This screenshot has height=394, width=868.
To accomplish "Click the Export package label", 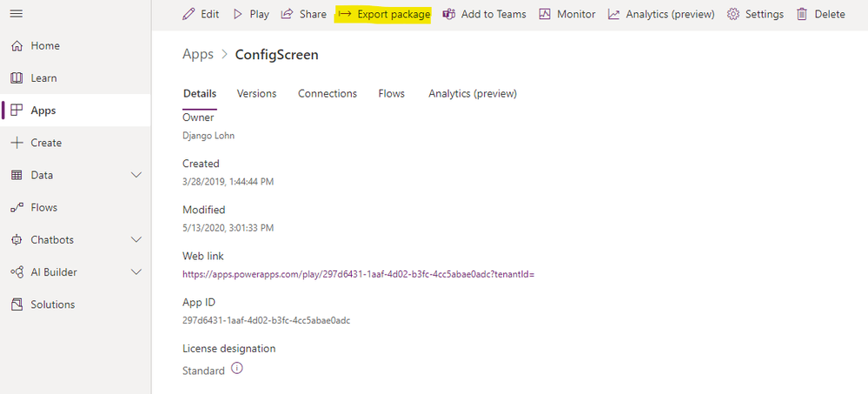I will point(394,15).
